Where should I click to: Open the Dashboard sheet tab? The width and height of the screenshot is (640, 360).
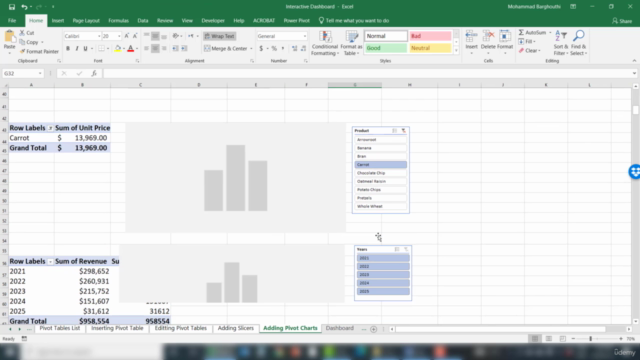point(340,328)
